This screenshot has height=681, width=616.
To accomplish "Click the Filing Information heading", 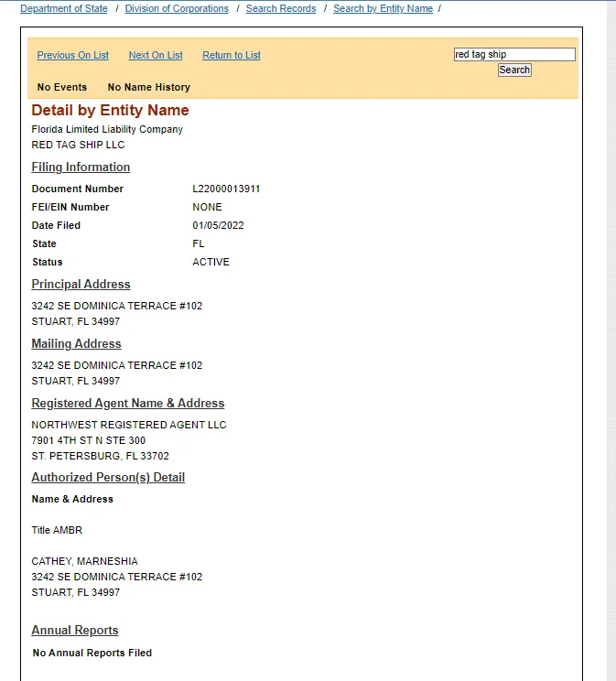I will [81, 168].
